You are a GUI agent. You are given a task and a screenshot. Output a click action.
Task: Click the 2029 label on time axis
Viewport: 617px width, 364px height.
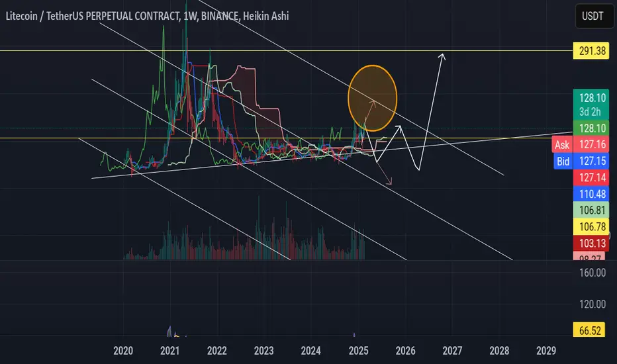[546, 351]
